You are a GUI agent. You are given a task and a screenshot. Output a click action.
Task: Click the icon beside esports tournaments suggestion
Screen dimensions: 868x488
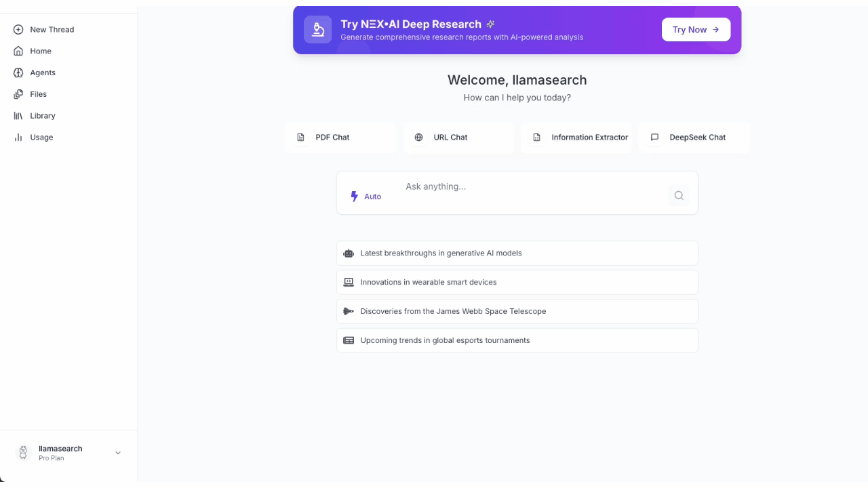coord(349,340)
